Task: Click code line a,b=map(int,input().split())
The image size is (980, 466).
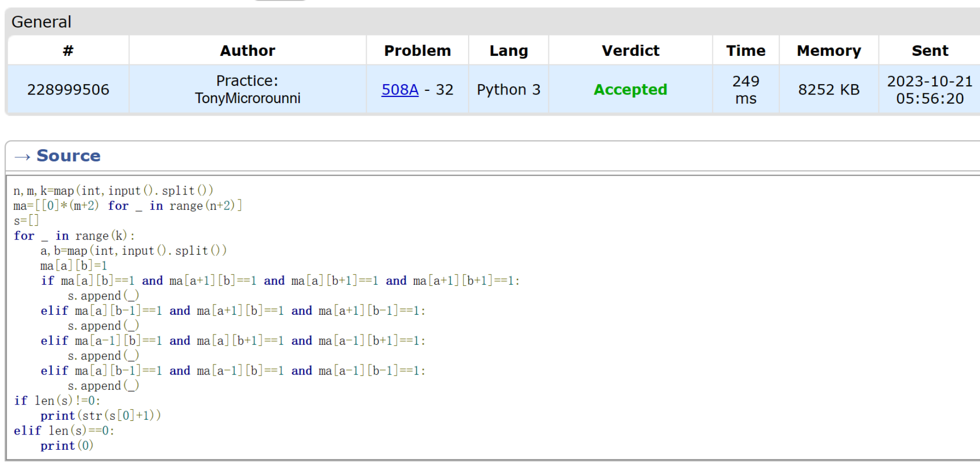Action: (134, 250)
